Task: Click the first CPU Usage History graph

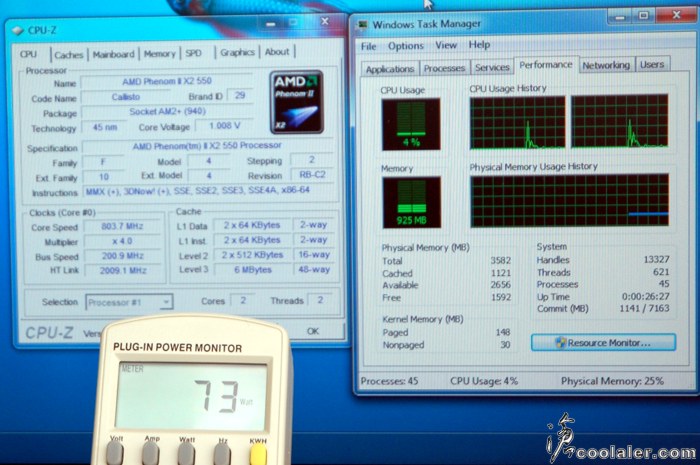Action: [517, 122]
